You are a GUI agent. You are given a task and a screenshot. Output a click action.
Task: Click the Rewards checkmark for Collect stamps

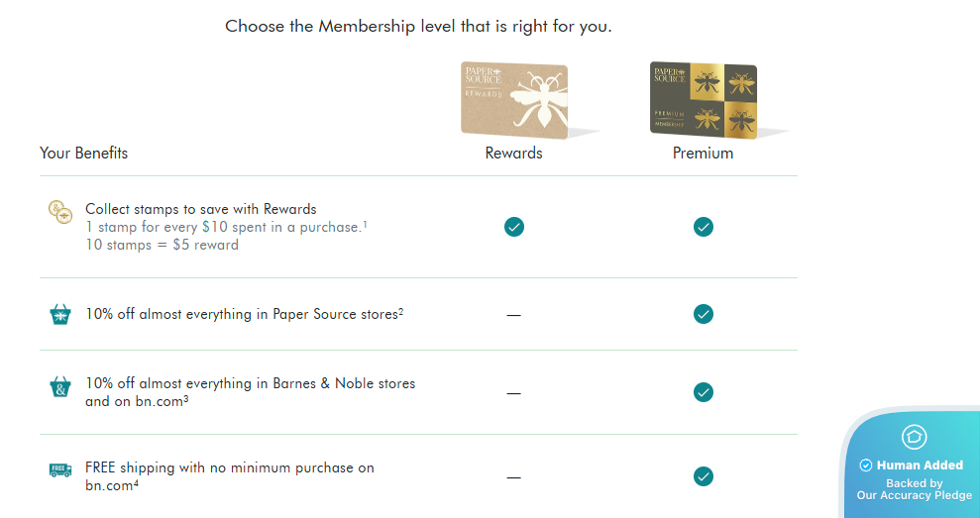point(514,227)
